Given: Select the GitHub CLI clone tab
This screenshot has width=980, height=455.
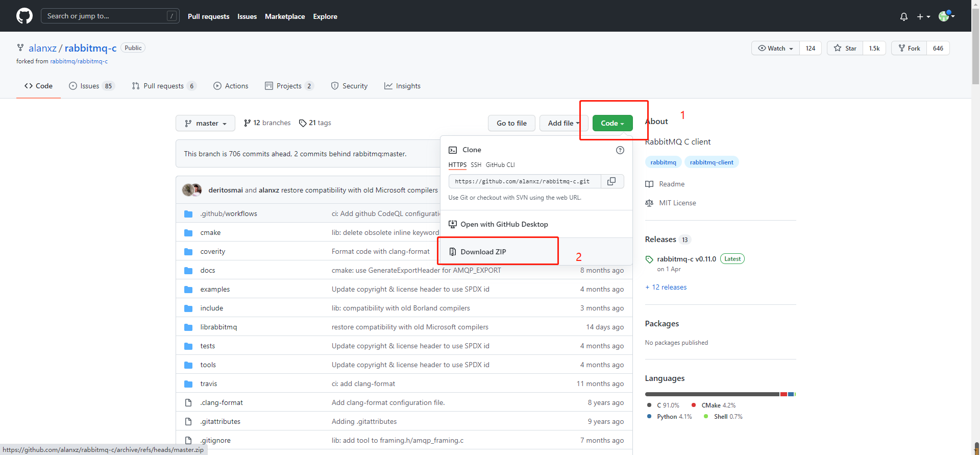Looking at the screenshot, I should click(x=500, y=165).
